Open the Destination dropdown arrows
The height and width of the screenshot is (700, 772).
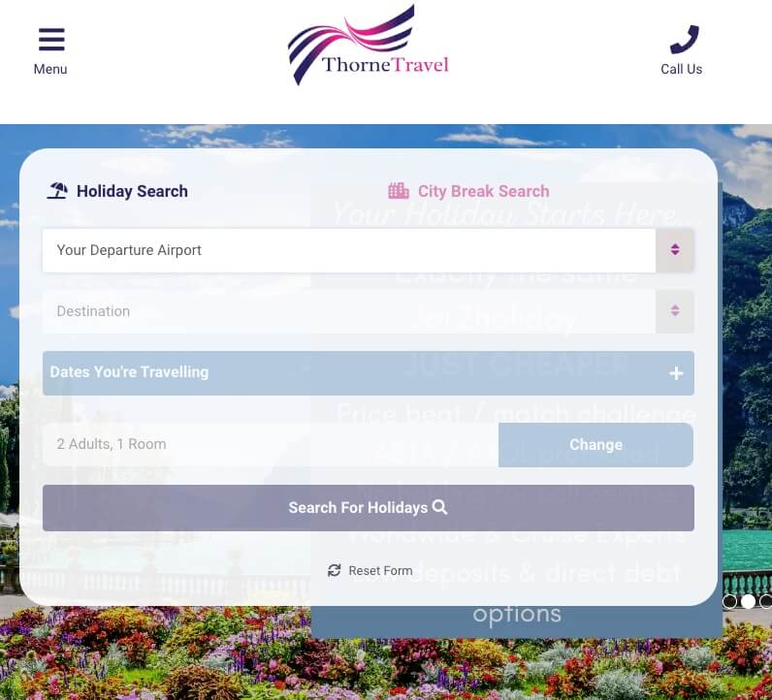tap(675, 311)
